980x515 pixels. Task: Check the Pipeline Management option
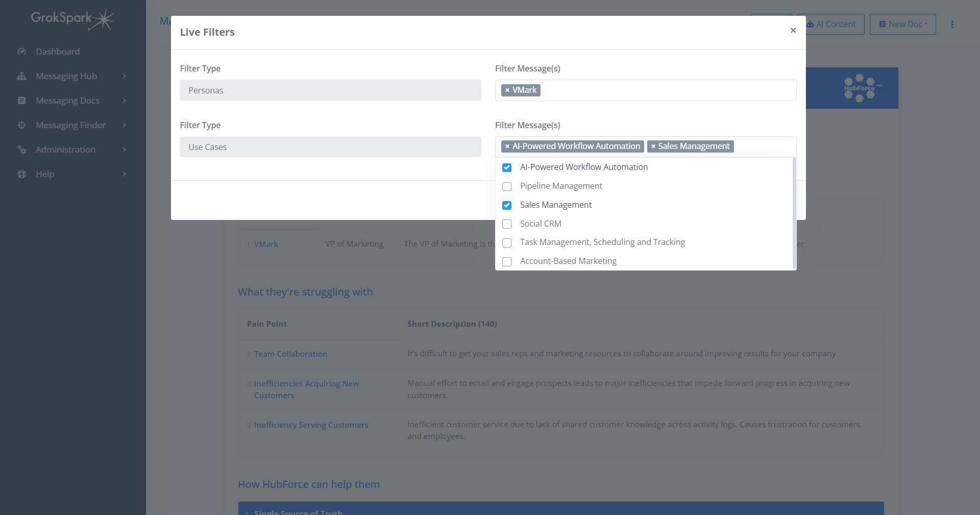pyautogui.click(x=507, y=186)
